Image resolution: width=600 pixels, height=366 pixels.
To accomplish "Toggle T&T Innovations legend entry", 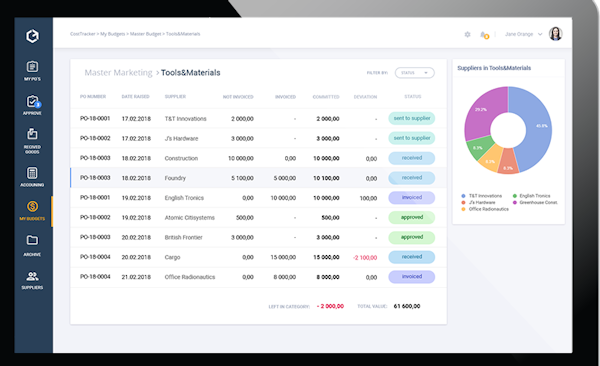I will pos(481,196).
